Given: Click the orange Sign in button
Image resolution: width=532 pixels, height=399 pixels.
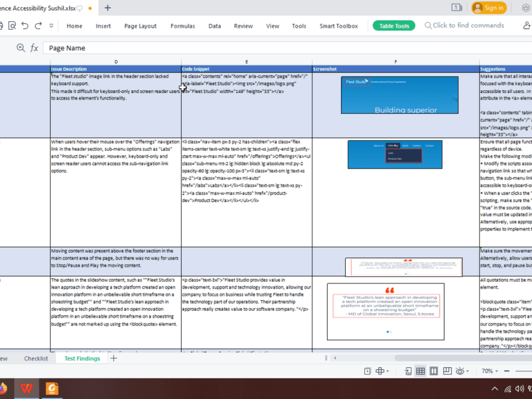Looking at the screenshot, I should point(489,8).
